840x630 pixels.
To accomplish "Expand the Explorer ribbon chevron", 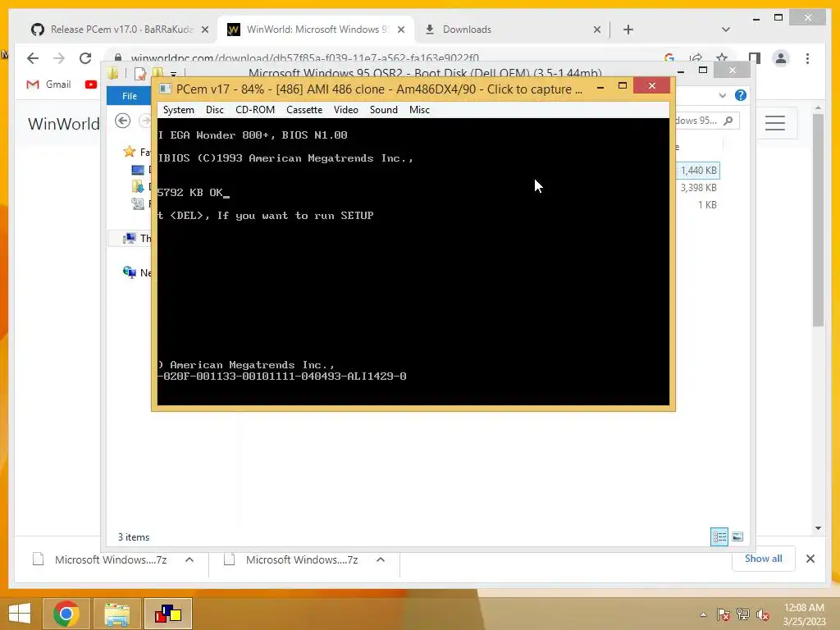I will tap(722, 95).
